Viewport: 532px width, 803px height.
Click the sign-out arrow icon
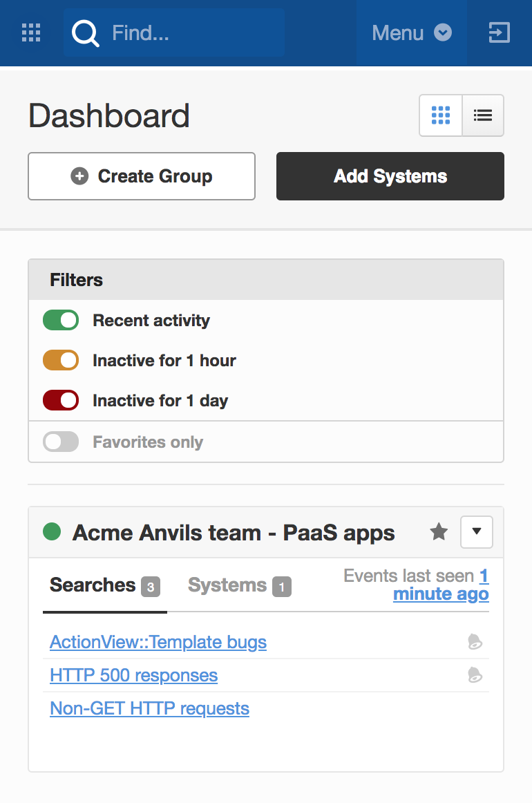point(499,32)
